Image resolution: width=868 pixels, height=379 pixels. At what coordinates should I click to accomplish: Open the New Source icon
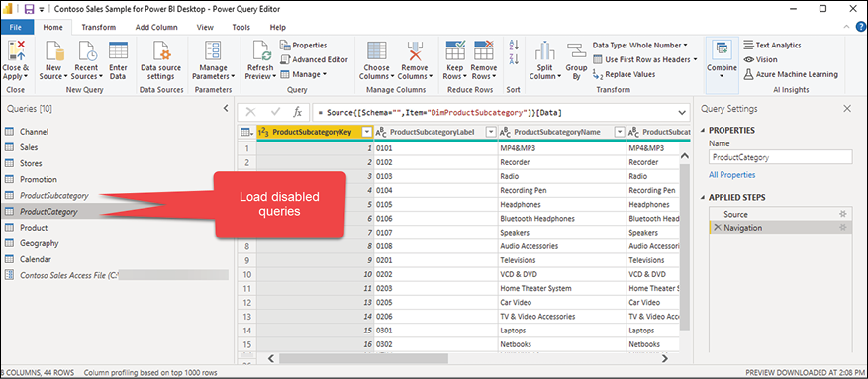[53, 50]
